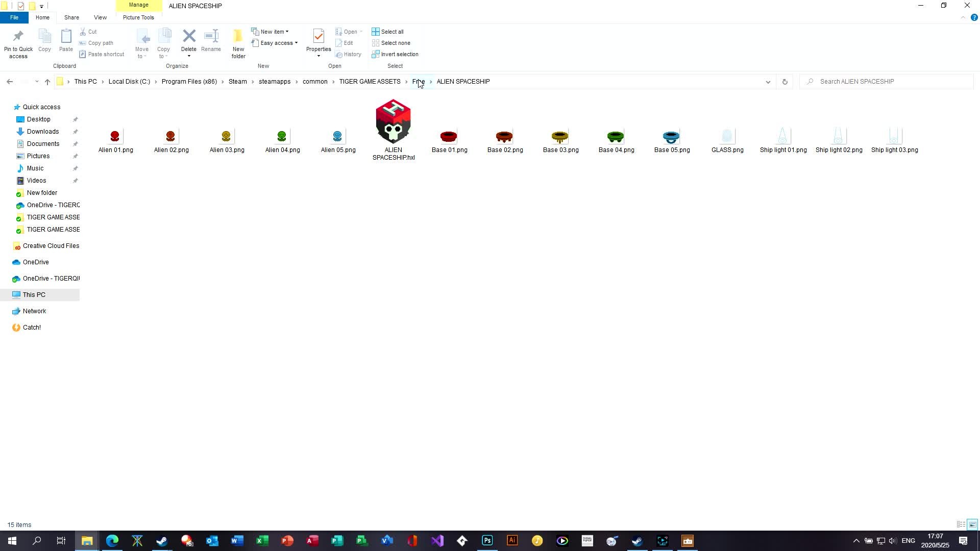The width and height of the screenshot is (980, 551).
Task: Switch to the View ribbon tab
Action: click(x=100, y=17)
